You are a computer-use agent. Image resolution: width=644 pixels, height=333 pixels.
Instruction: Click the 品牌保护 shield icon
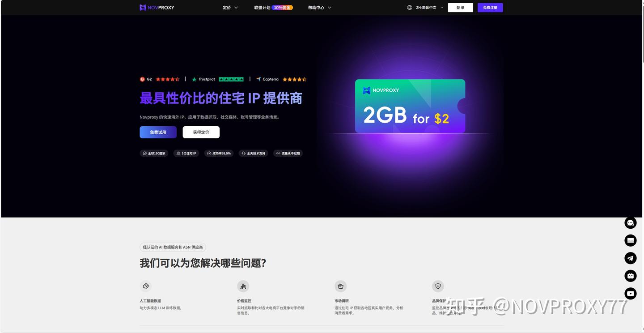[437, 286]
